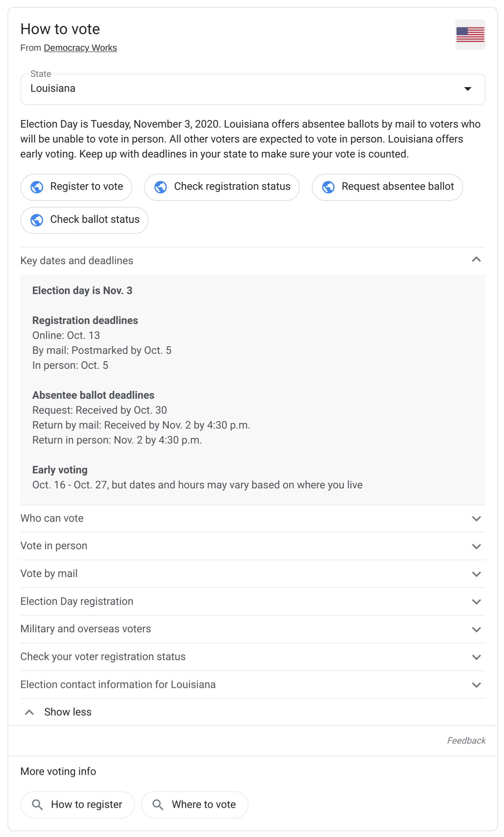Expand the Vote in person section
The width and height of the screenshot is (504, 837).
(x=476, y=546)
